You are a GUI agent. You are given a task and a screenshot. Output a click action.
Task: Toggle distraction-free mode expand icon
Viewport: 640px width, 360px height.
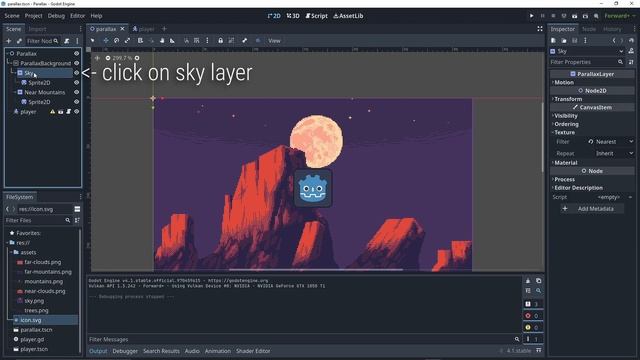coord(540,29)
